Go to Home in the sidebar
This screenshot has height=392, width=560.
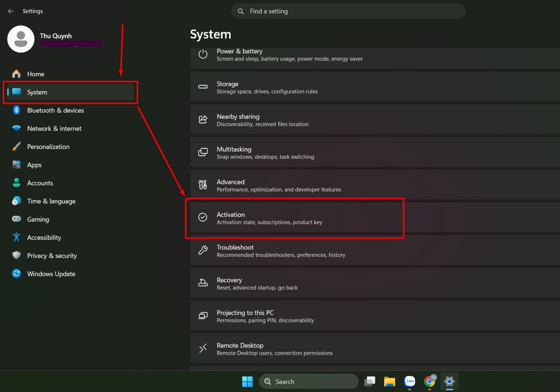coord(71,74)
